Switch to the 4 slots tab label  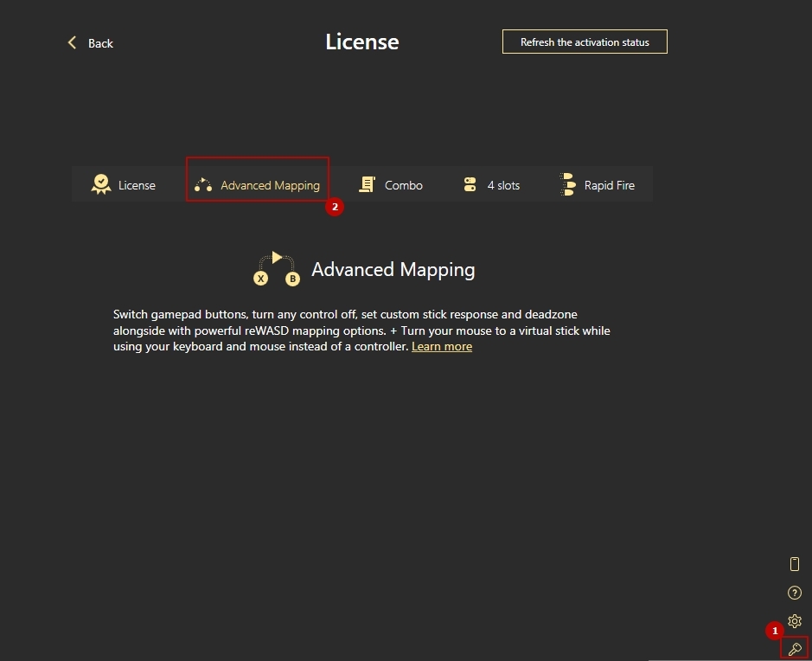tap(503, 185)
